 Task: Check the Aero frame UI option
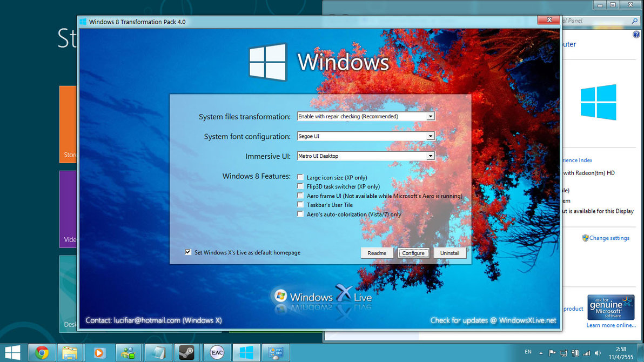(x=300, y=196)
